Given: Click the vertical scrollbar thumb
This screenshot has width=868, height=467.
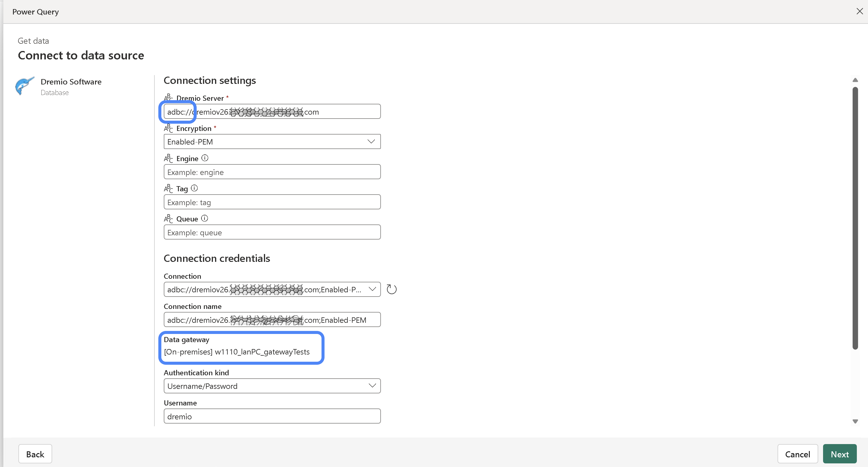Looking at the screenshot, I should (855, 218).
